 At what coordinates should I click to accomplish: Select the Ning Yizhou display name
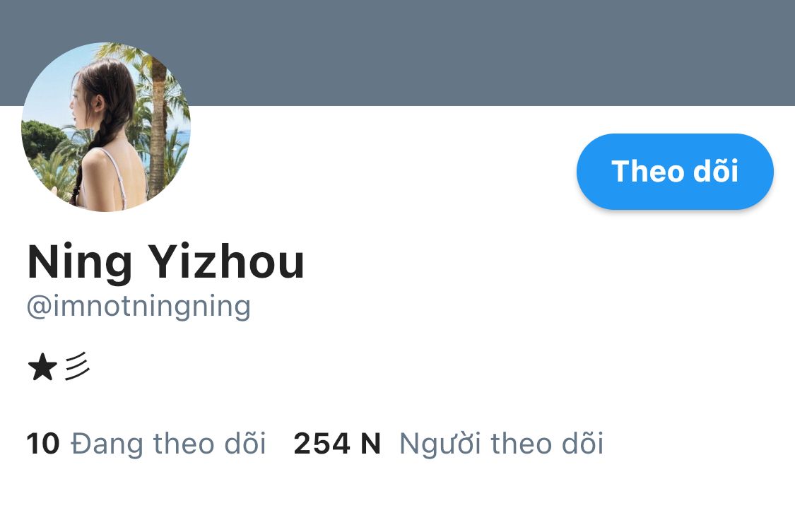tap(166, 262)
